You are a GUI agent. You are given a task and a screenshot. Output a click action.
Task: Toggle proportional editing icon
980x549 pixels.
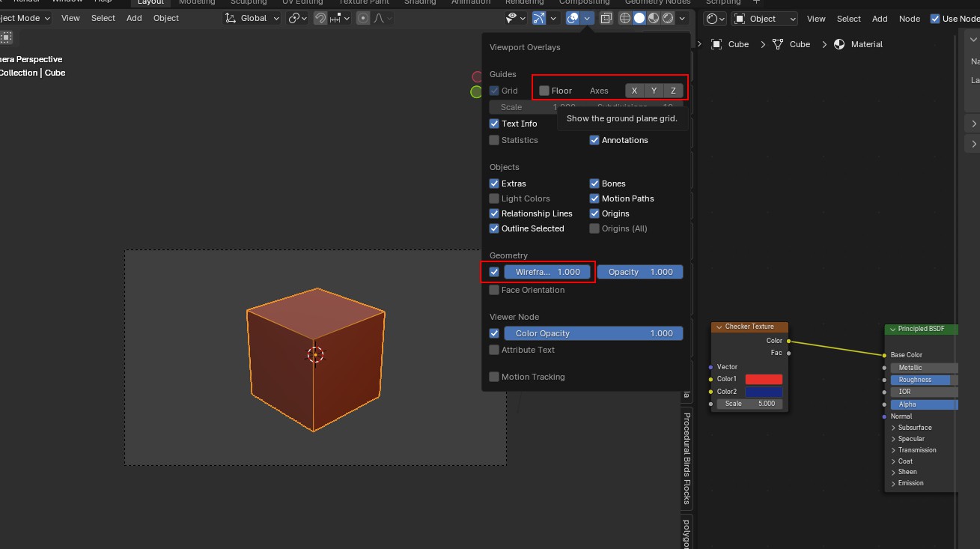point(363,19)
